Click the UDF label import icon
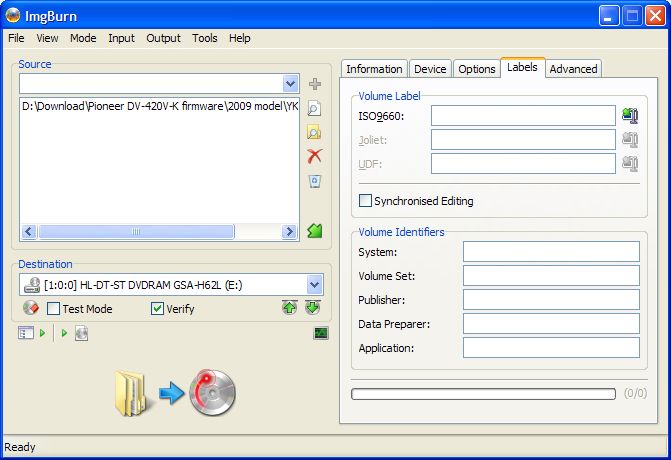 (x=630, y=163)
